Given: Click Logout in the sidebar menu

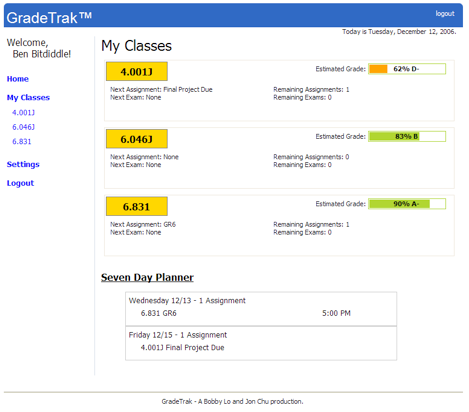Looking at the screenshot, I should click(20, 183).
